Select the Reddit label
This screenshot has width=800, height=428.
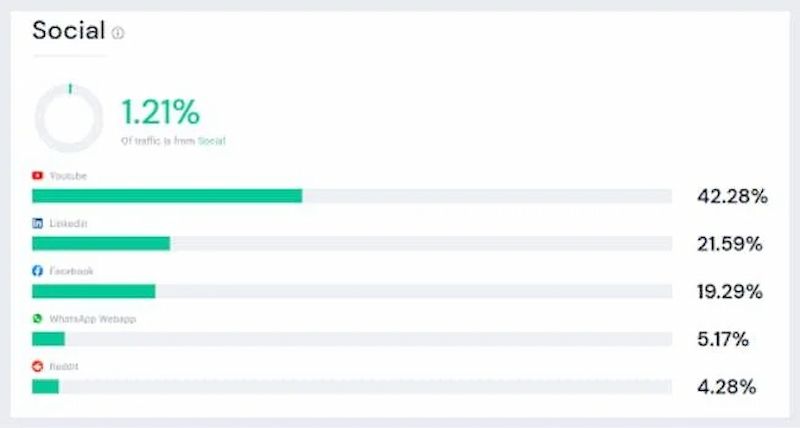[x=64, y=367]
